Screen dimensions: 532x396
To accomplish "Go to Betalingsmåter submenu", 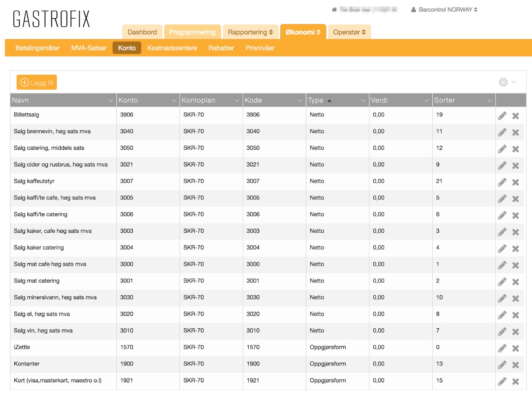I will tap(38, 48).
